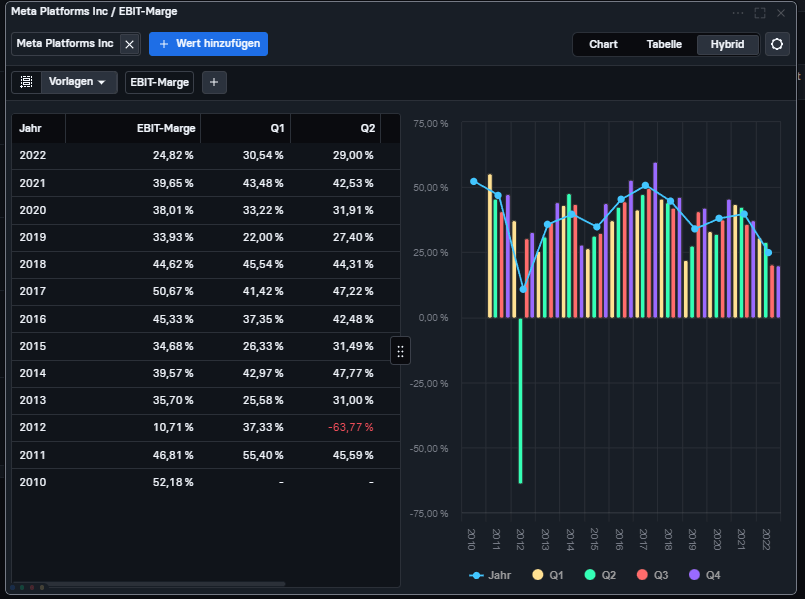Expand the Vorlagen dropdown

[77, 82]
